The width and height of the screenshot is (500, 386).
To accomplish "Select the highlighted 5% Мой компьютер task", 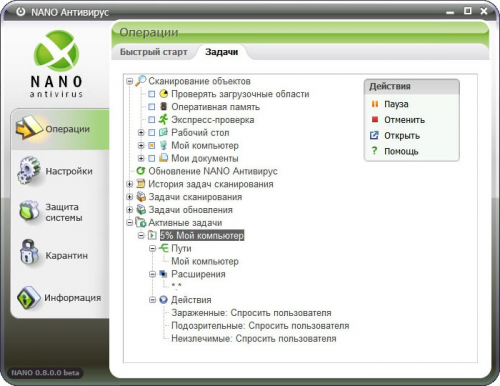I will [202, 235].
